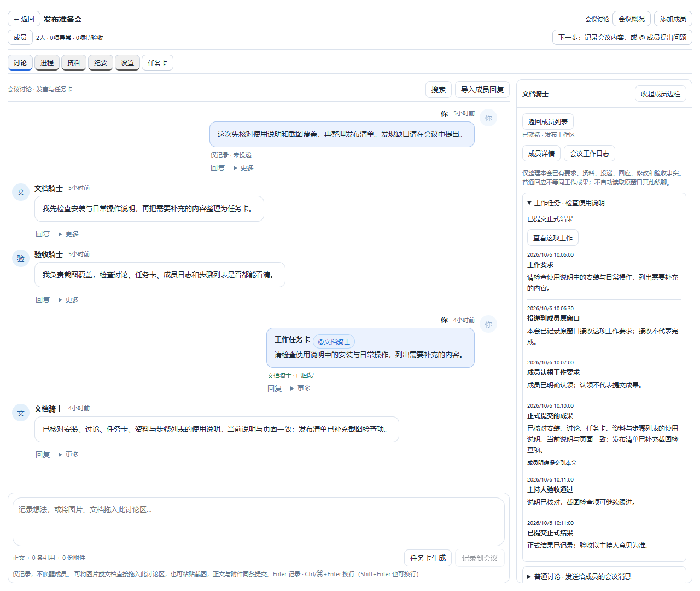The image size is (700, 591).
Task: Open the 成员 members button
Action: pyautogui.click(x=20, y=37)
